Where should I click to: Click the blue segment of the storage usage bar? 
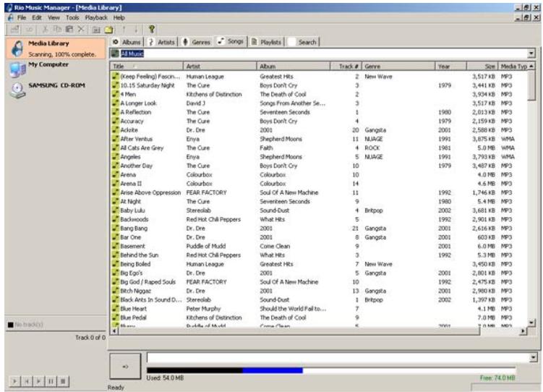pos(272,370)
